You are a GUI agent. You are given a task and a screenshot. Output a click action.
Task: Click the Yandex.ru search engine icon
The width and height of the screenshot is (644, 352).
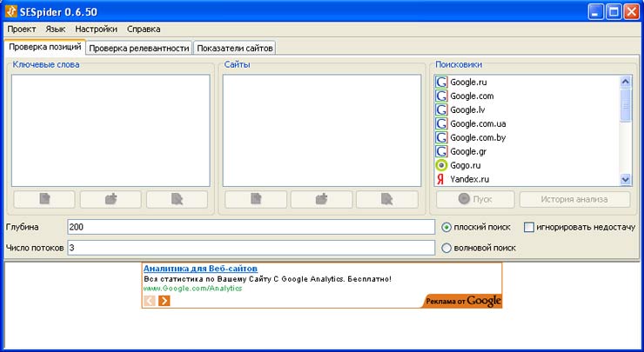[440, 179]
